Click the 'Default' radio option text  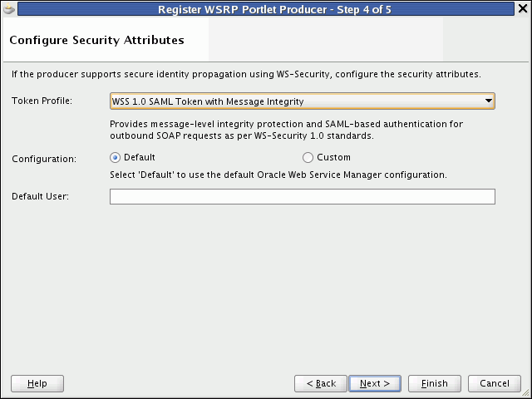(x=140, y=157)
